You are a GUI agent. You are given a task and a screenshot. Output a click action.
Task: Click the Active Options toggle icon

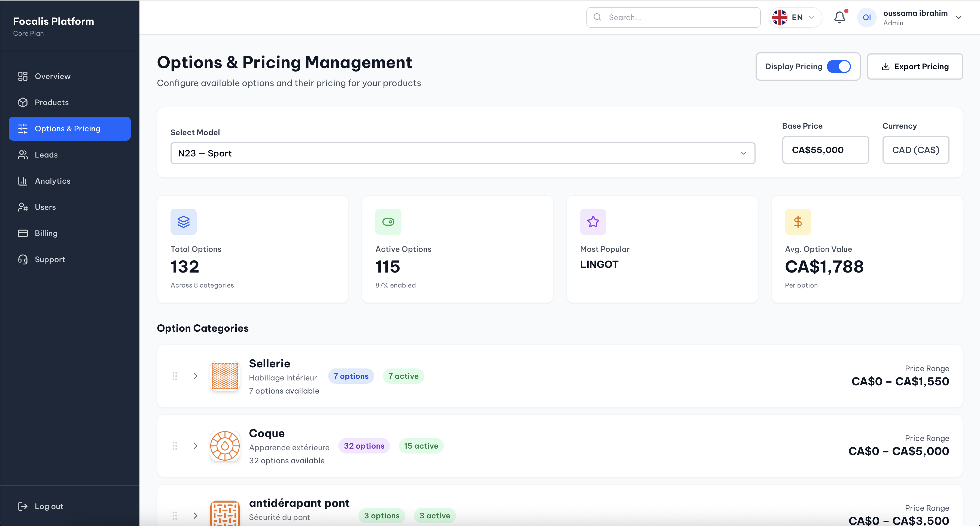388,222
